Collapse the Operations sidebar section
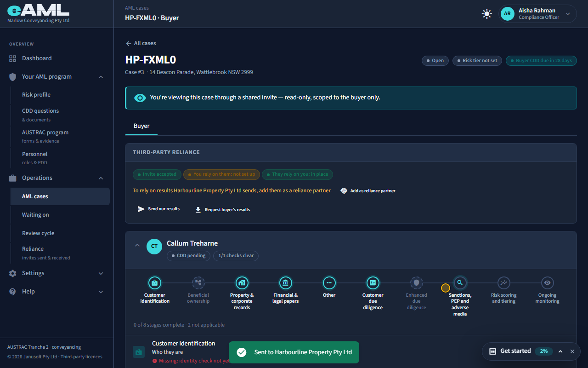Viewport: 588px width, 368px height. tap(101, 178)
